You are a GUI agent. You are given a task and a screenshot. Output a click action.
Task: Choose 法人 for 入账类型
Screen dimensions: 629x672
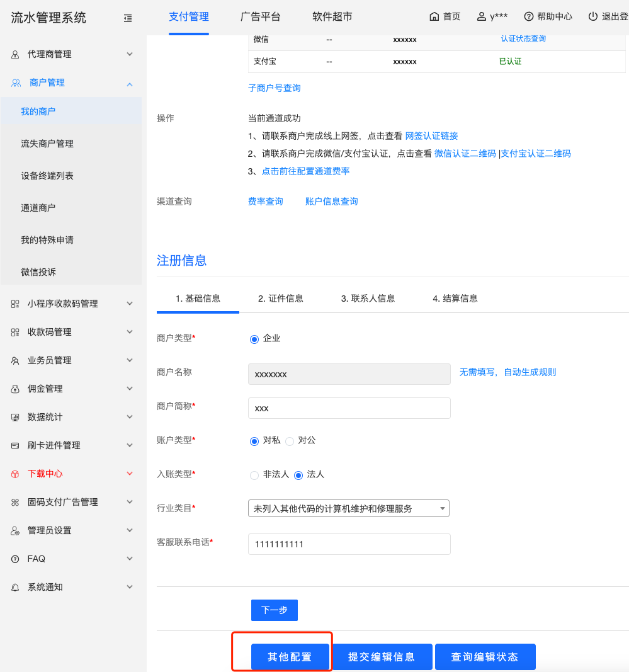click(298, 476)
